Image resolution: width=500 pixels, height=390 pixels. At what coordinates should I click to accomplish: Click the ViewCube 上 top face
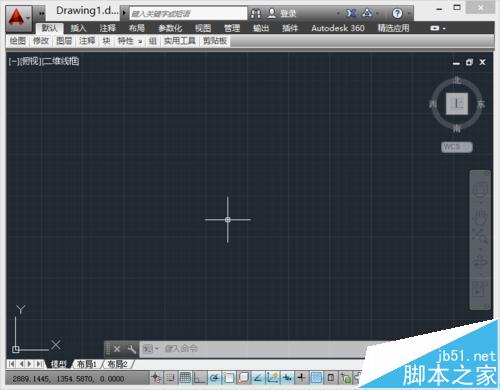click(x=457, y=104)
